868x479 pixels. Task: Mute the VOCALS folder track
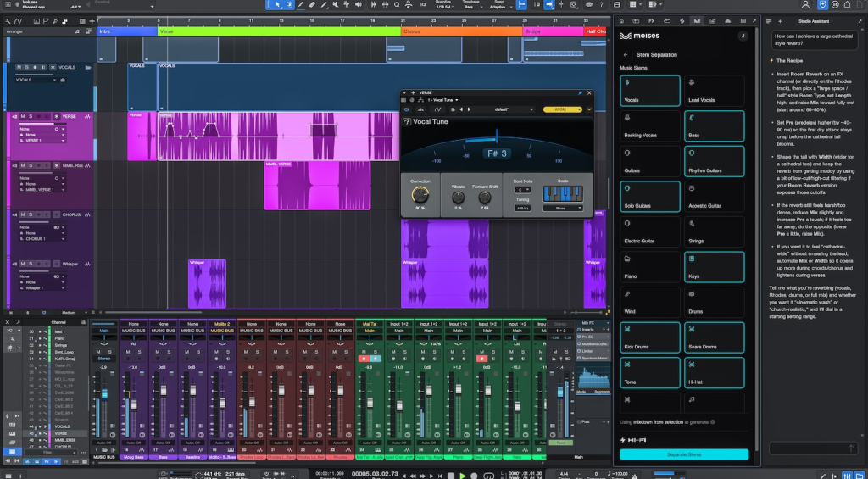19,68
